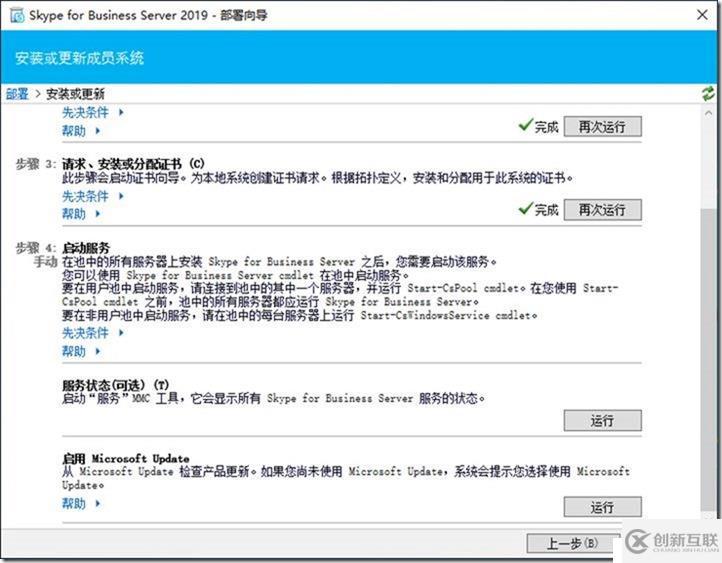Click 再次运行 for step 3 certificates
The width and height of the screenshot is (722, 563).
[x=602, y=210]
